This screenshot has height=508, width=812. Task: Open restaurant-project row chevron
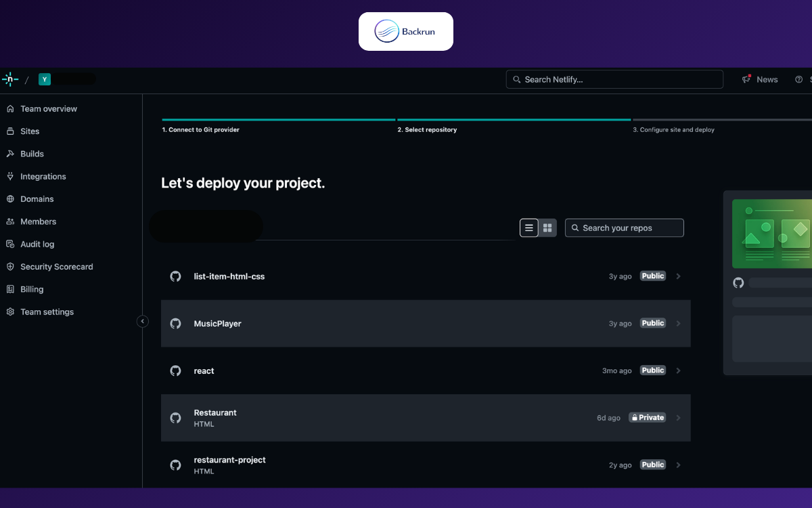click(679, 465)
